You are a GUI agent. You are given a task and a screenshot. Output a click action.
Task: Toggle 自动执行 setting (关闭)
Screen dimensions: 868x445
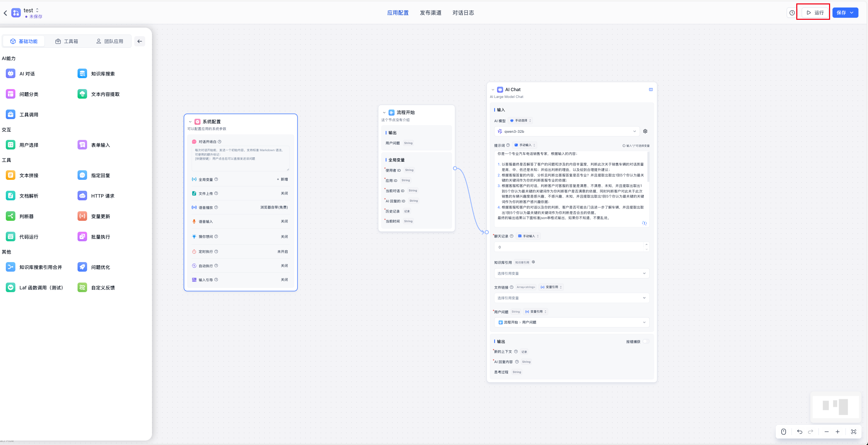284,266
